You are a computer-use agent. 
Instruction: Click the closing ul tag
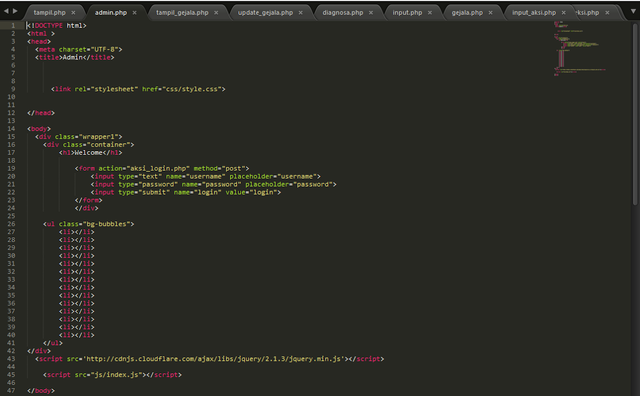pos(53,343)
